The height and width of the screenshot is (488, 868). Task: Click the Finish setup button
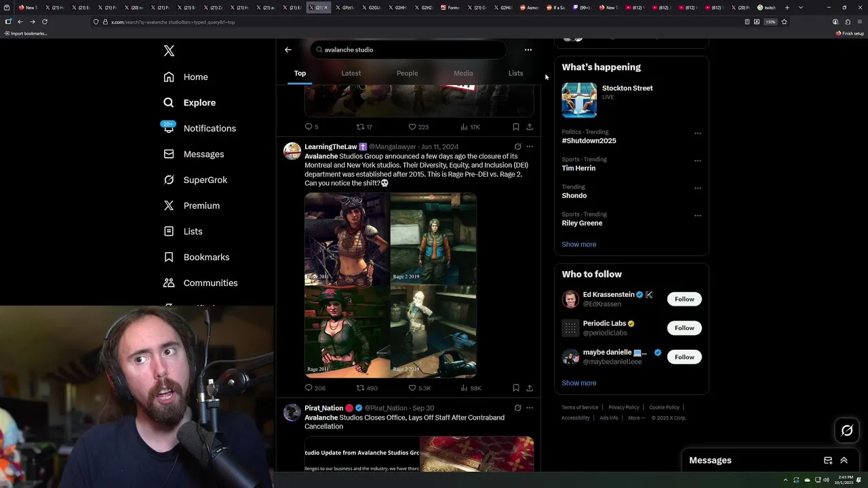(850, 33)
